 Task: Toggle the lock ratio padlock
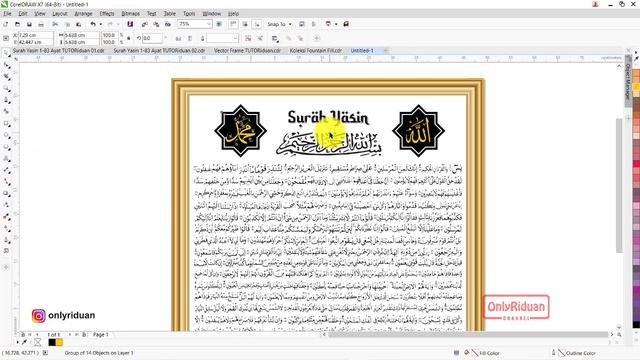tap(129, 38)
